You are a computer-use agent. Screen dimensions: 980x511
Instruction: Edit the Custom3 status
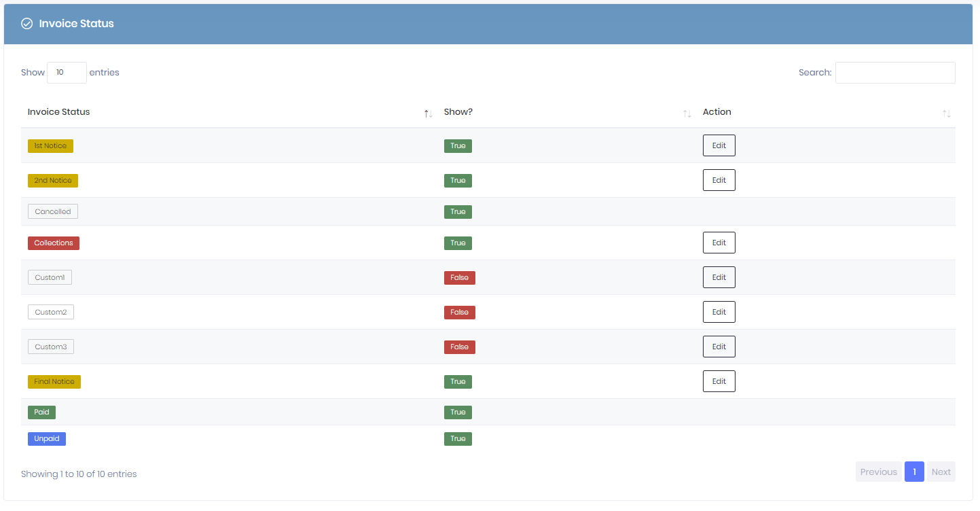coord(719,347)
